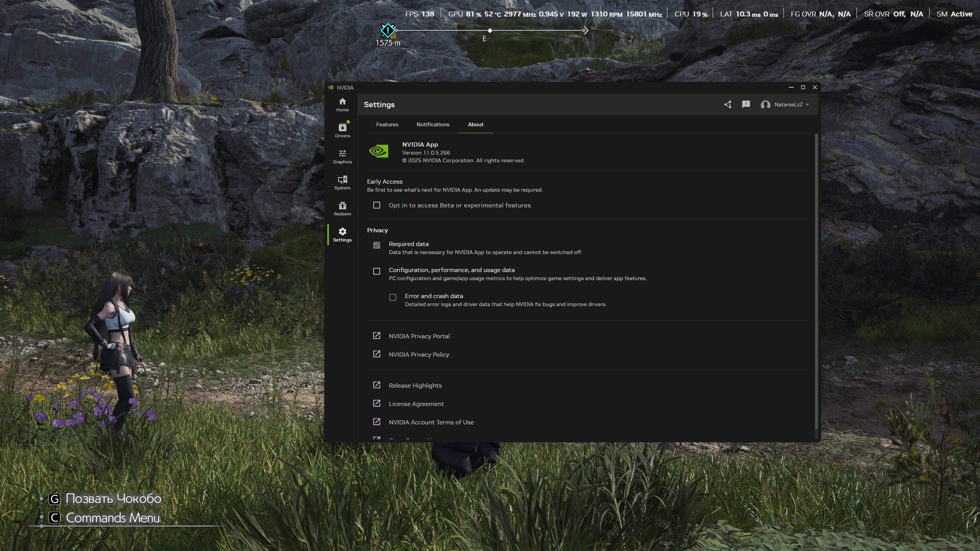Open NVIDIA Privacy Policy link
980x551 pixels.
(418, 354)
